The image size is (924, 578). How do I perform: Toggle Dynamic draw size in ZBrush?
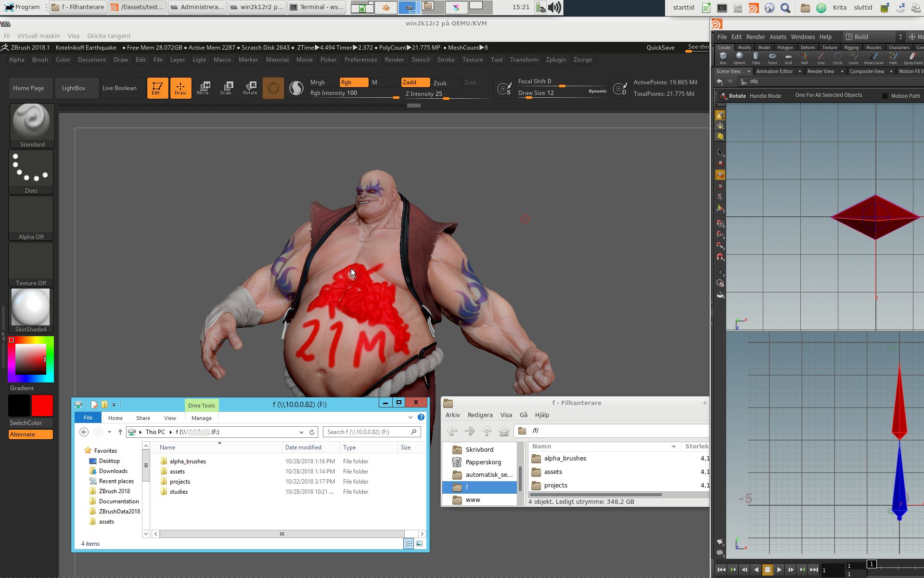(x=597, y=91)
